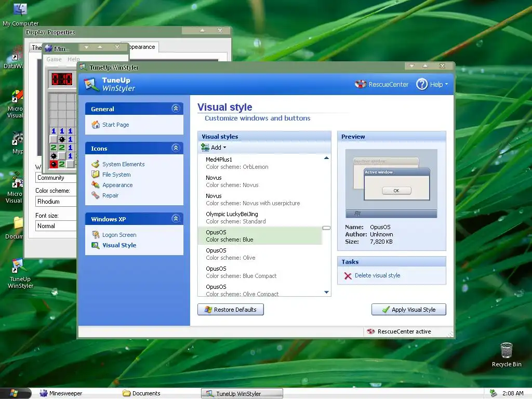Switch to Appearance tab in Display Properties

[x=142, y=47]
